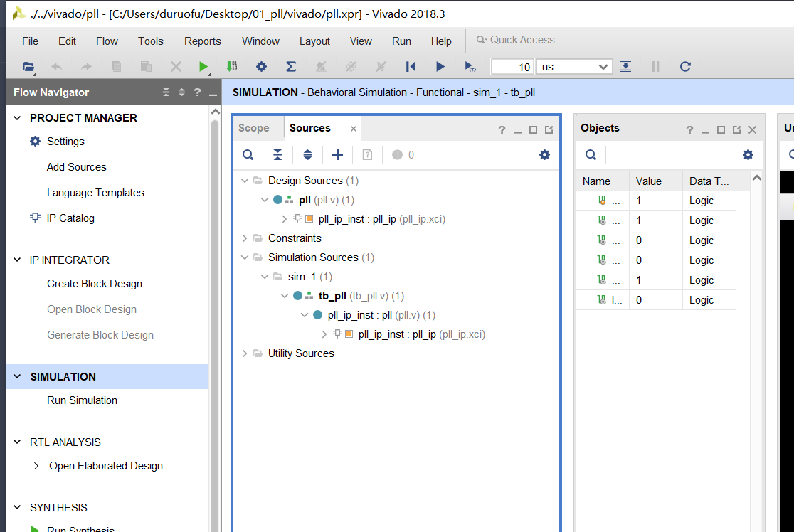This screenshot has width=794, height=532.
Task: Click the search icon in Objects panel
Action: click(x=591, y=155)
